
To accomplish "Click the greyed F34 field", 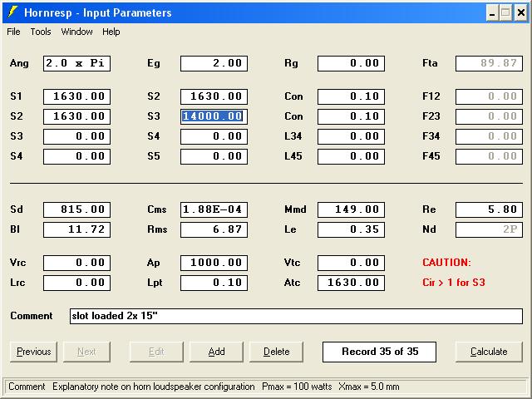I will (x=489, y=136).
